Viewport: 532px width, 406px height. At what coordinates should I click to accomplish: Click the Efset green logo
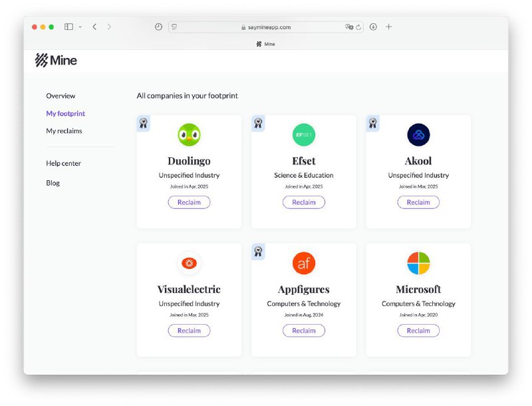click(304, 135)
